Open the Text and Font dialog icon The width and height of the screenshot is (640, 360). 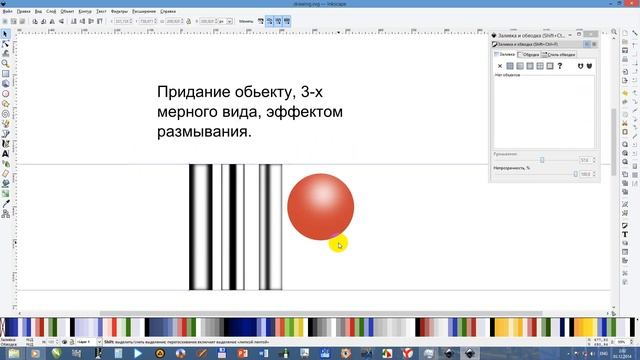click(625, 234)
